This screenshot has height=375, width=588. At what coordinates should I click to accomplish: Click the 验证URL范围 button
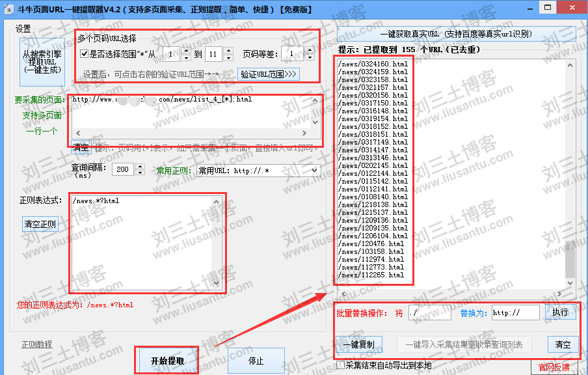269,74
